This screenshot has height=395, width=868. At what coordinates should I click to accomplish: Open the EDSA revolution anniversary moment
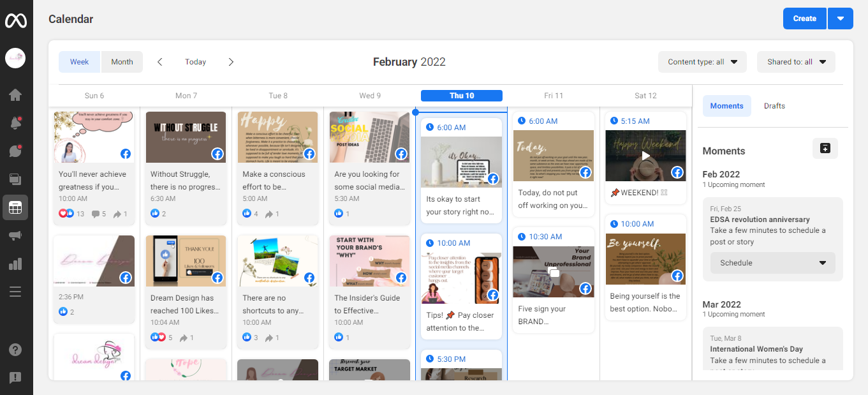pos(773,239)
